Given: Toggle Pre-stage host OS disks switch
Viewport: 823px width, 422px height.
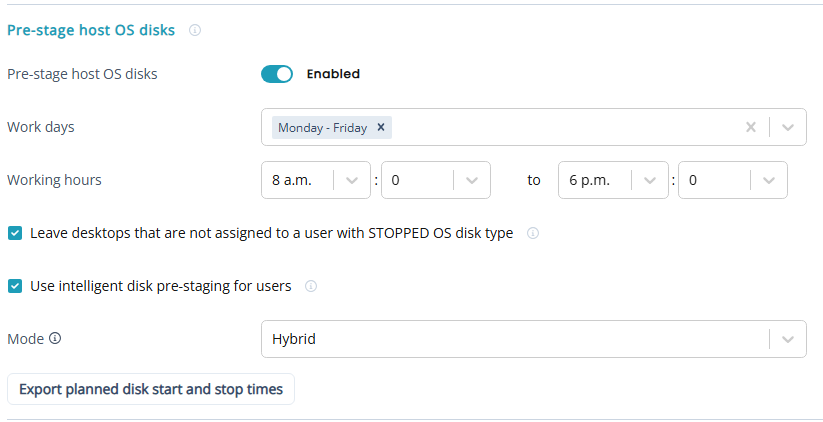Looking at the screenshot, I should [277, 74].
